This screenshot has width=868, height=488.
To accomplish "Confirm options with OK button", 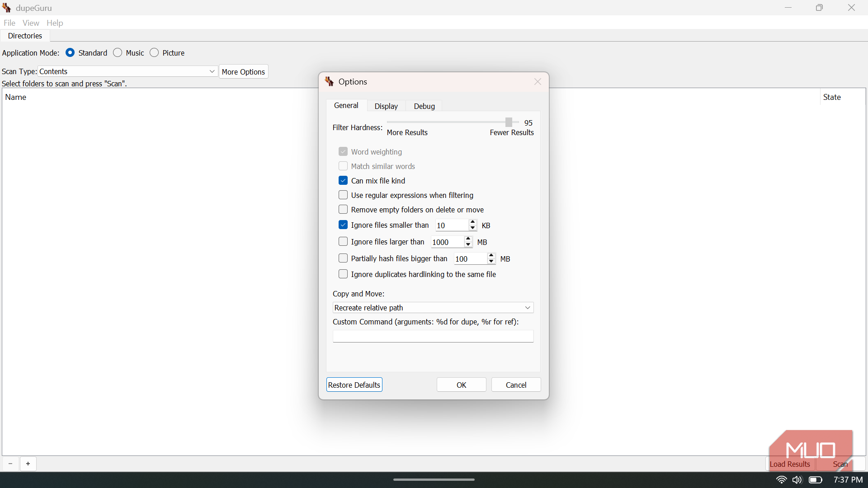I will [462, 385].
